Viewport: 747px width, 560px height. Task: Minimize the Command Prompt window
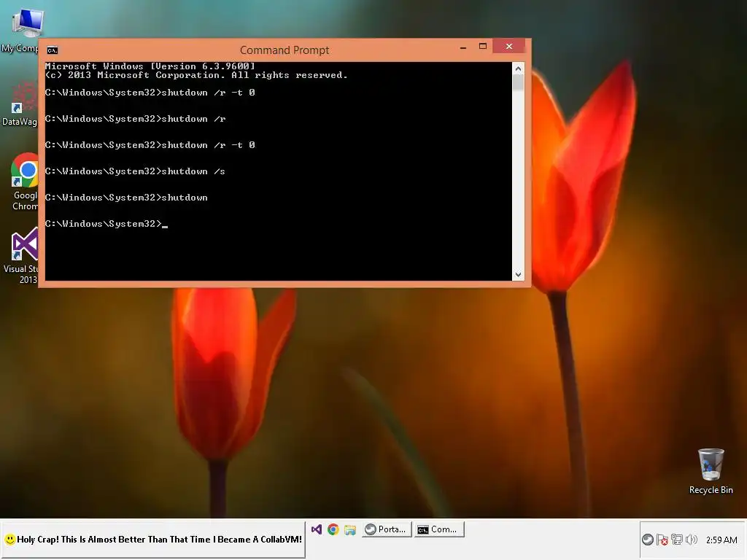(x=463, y=47)
